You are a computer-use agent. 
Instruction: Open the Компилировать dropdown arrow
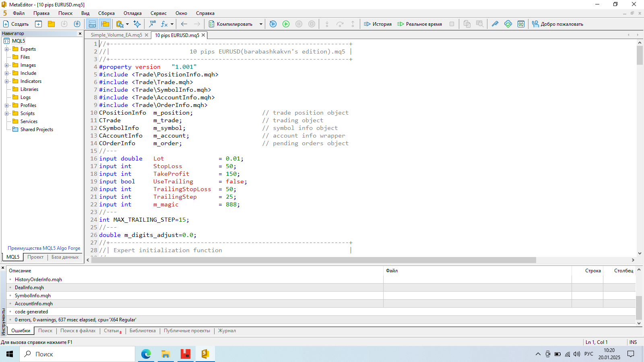coord(261,24)
